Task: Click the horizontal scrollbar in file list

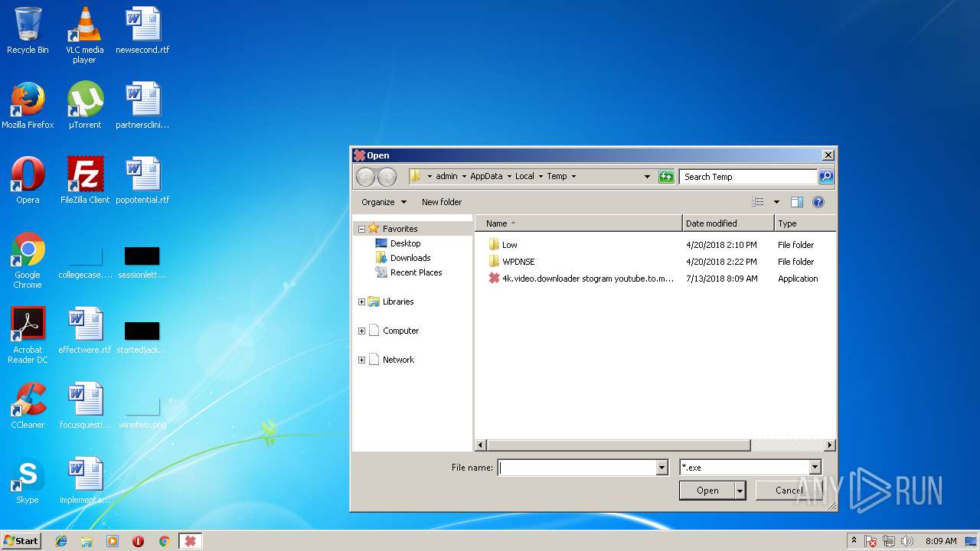Action: tap(619, 445)
